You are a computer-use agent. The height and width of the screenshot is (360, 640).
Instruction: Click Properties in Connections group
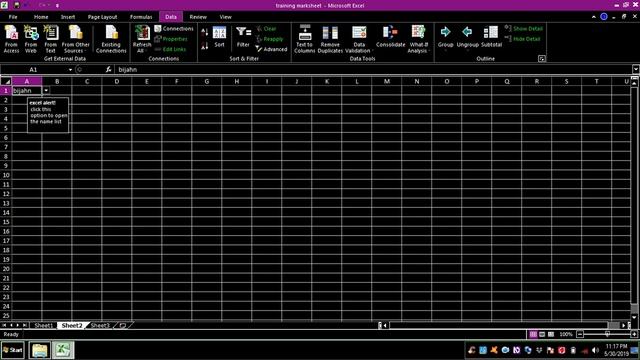pos(171,39)
